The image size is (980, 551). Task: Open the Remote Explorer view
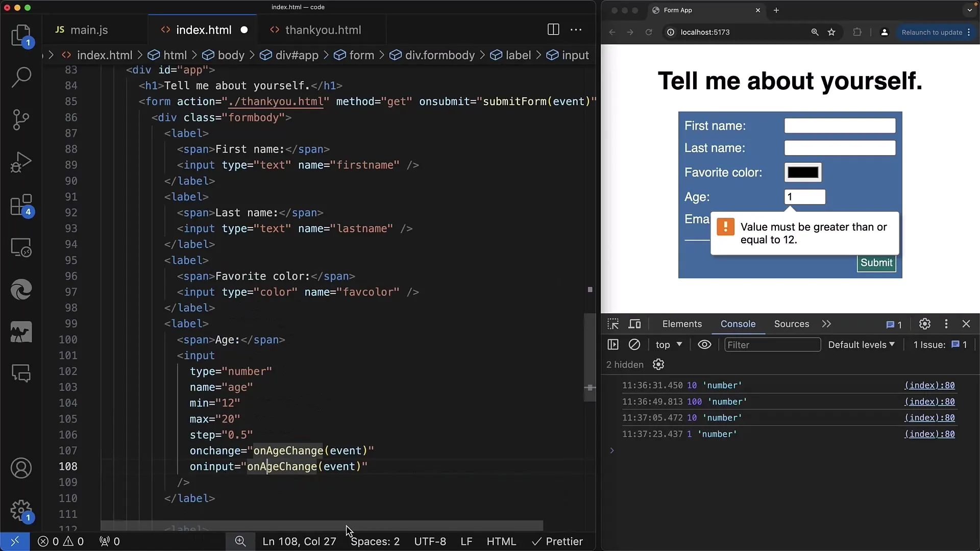(x=21, y=247)
